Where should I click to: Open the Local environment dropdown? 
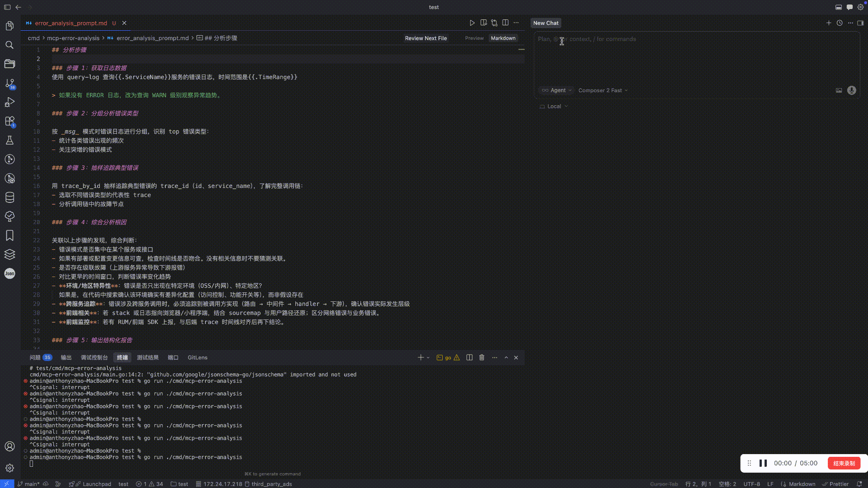(x=554, y=107)
